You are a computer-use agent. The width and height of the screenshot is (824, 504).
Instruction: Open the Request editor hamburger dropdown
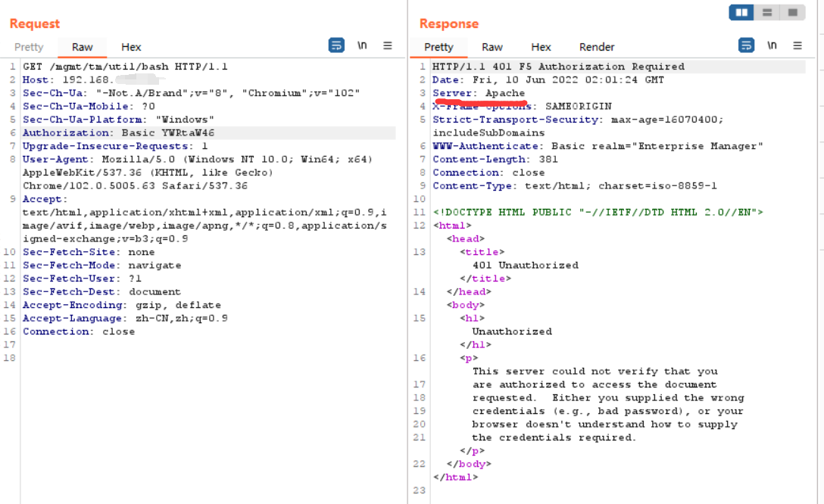(389, 45)
